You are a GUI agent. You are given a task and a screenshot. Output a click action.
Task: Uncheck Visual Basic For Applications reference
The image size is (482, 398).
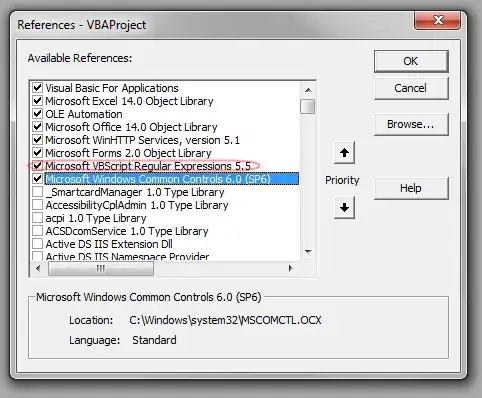(37, 88)
